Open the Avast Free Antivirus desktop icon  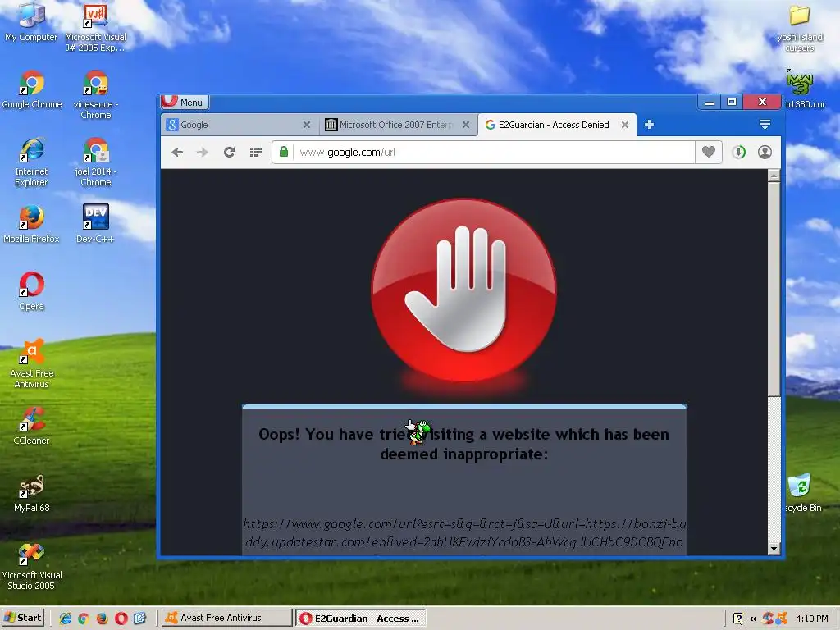[31, 363]
